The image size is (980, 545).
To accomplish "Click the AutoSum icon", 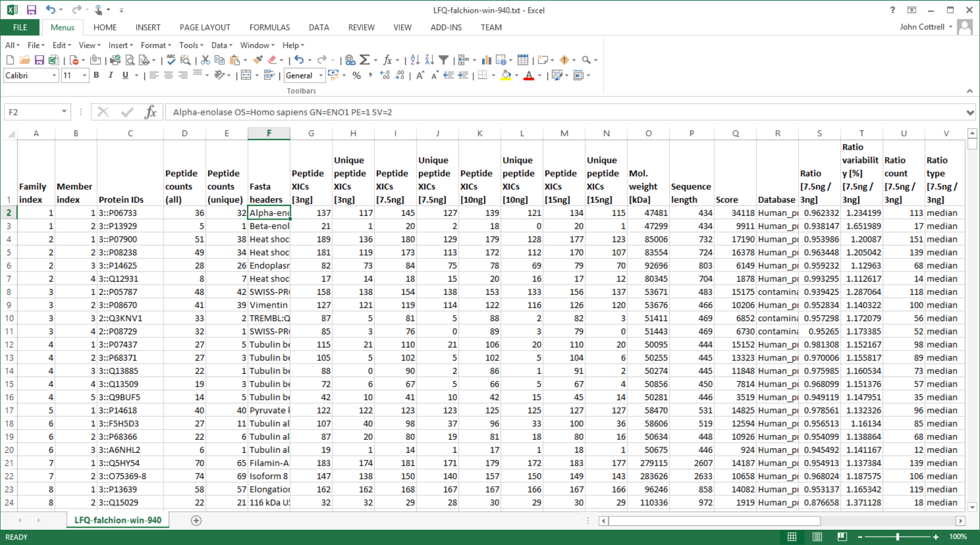I will (365, 60).
